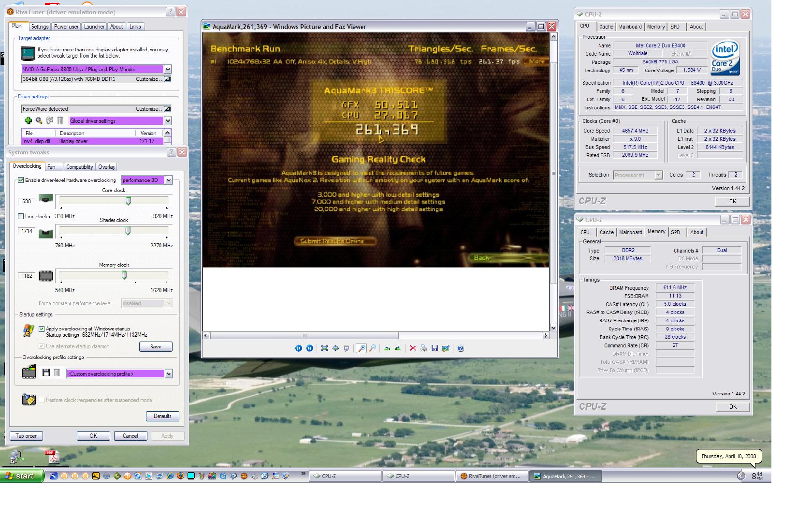This screenshot has height=508, width=812.
Task: Toggle Apply overclocking at Windows startup
Action: point(42,329)
